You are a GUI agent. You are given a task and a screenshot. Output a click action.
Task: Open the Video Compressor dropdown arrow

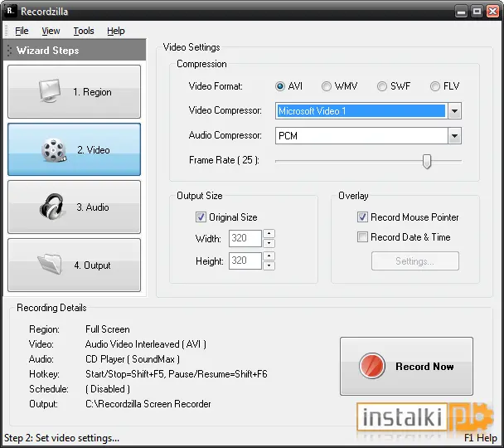point(454,111)
